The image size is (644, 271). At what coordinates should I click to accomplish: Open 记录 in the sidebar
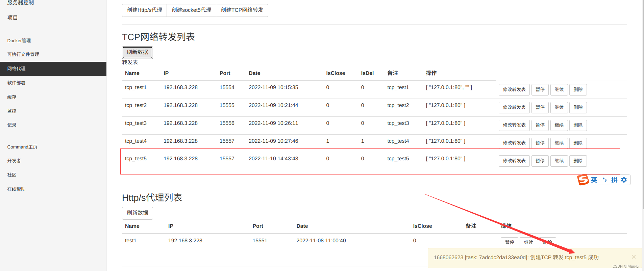(12, 125)
